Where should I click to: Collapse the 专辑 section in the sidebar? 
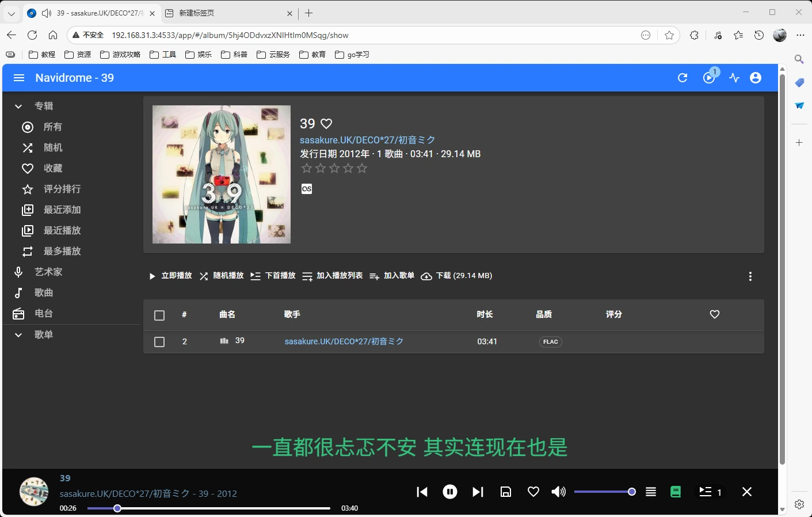(x=18, y=106)
